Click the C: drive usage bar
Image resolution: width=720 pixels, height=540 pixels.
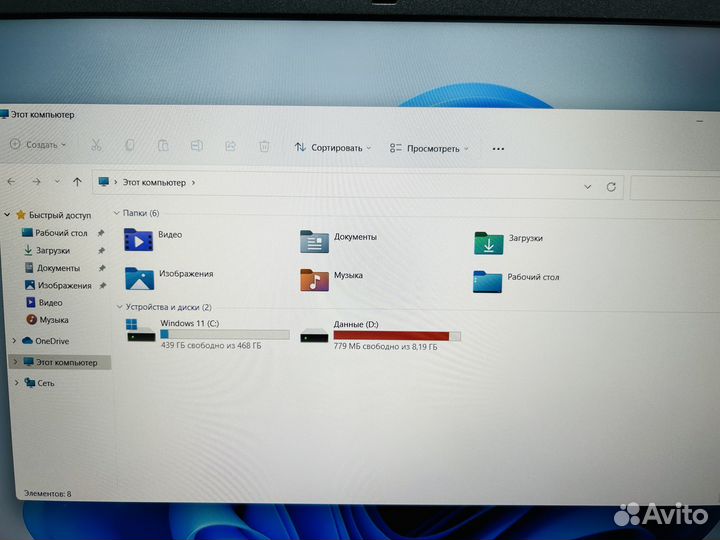225,334
